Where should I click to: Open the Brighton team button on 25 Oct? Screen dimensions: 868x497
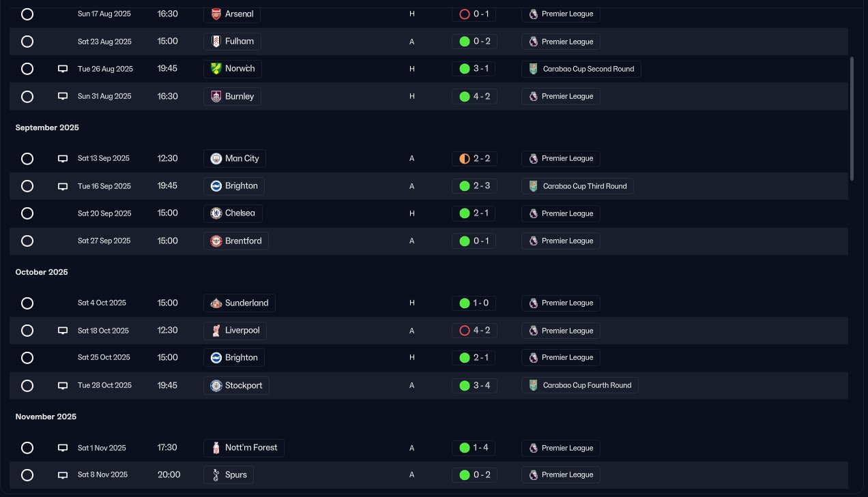[234, 357]
